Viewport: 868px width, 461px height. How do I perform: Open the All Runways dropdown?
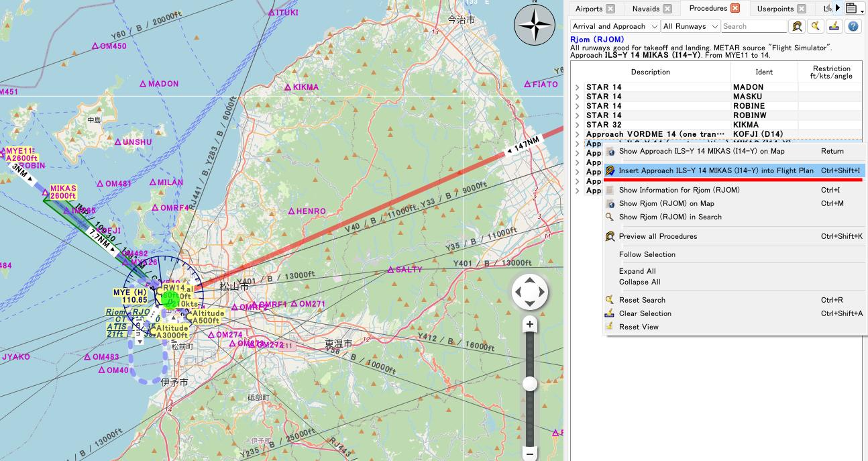click(690, 26)
